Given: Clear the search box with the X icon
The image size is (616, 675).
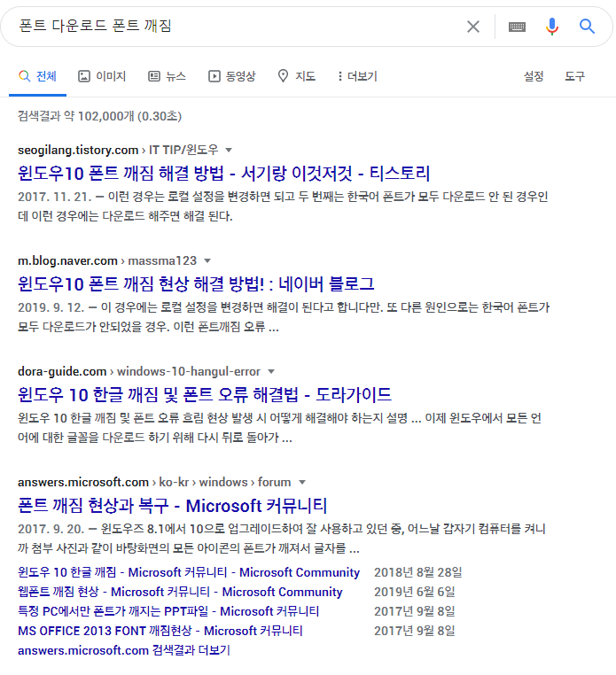Looking at the screenshot, I should coord(473,27).
